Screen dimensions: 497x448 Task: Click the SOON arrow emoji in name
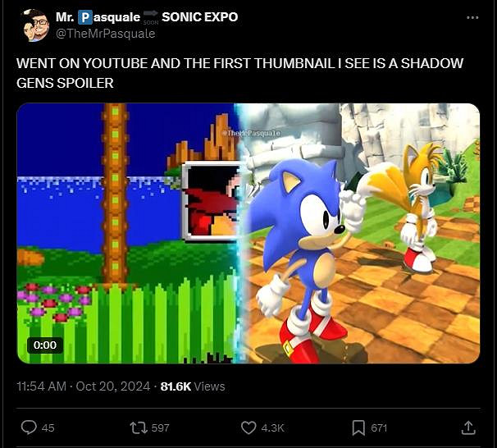click(x=151, y=17)
